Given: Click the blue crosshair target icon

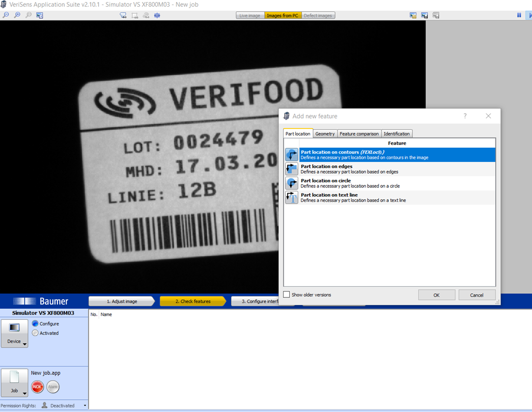Looking at the screenshot, I should tap(157, 15).
